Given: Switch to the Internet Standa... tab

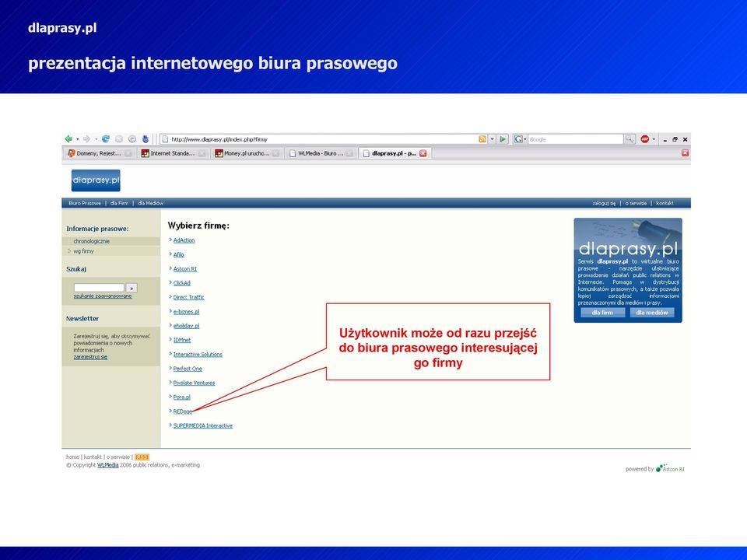Looking at the screenshot, I should coord(173,153).
